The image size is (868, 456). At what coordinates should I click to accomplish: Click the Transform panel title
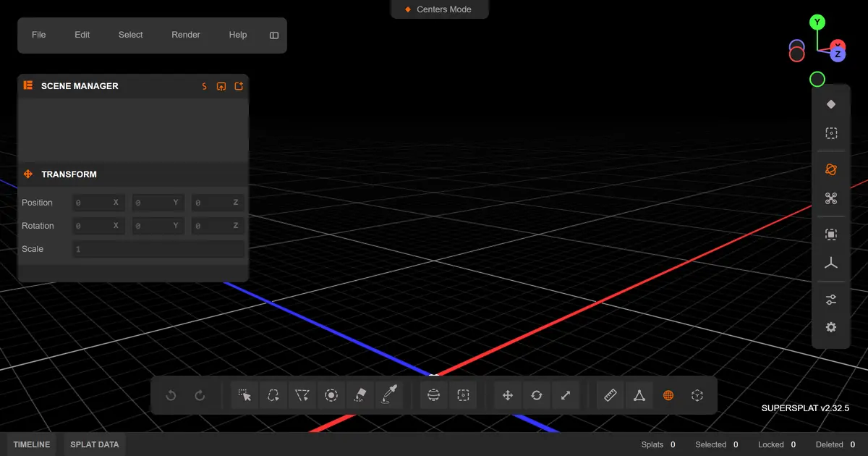pos(69,174)
